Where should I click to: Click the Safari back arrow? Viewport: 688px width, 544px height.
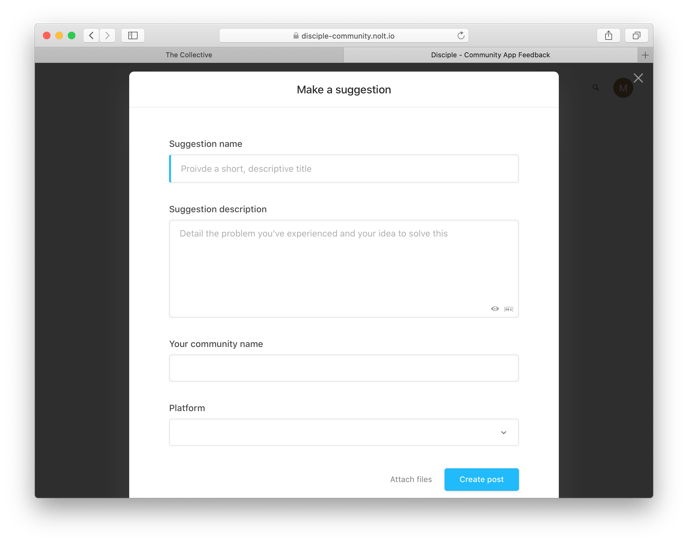pyautogui.click(x=91, y=36)
